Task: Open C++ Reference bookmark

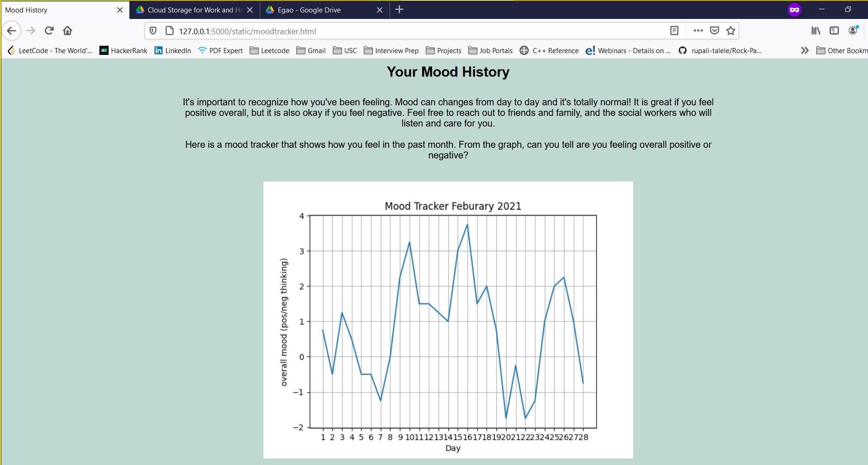Action: pos(549,51)
